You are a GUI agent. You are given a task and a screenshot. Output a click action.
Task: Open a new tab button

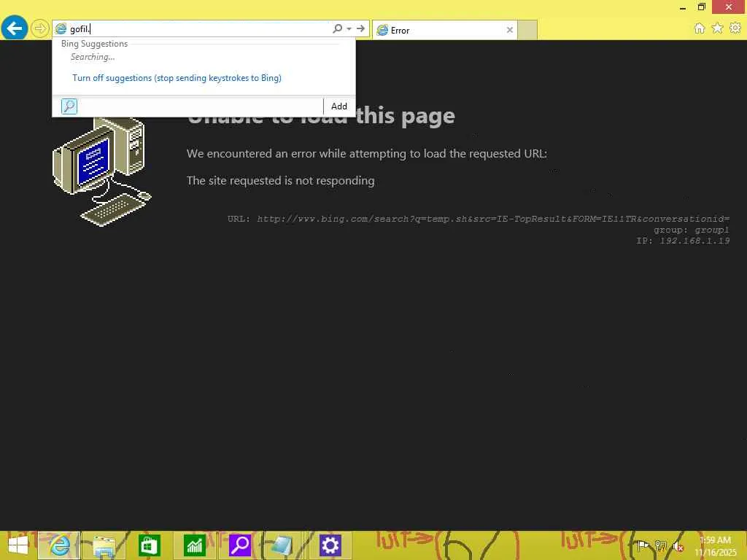click(x=527, y=30)
